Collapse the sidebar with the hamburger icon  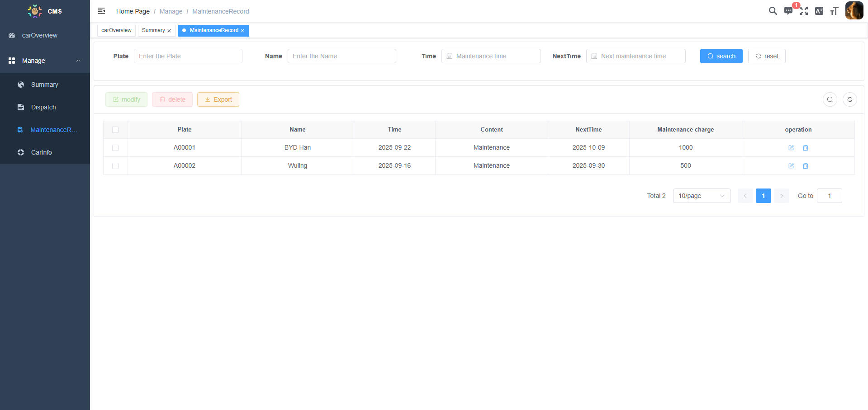(101, 11)
